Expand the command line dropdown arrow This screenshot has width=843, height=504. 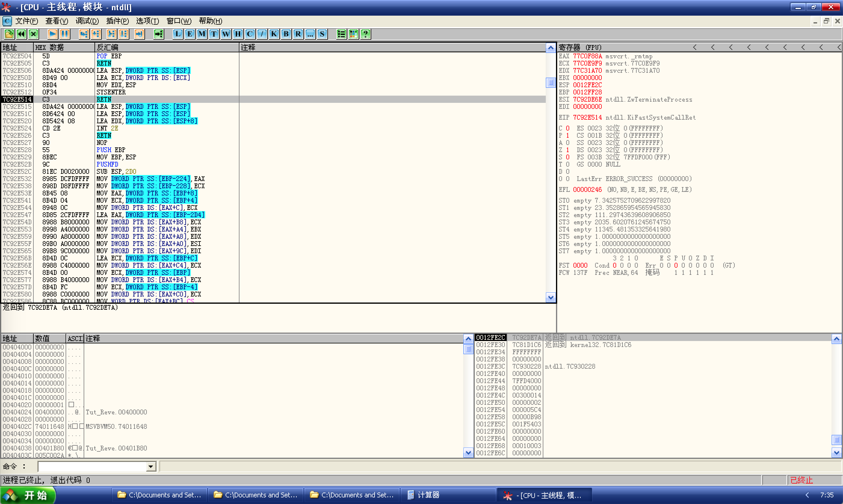pyautogui.click(x=151, y=467)
